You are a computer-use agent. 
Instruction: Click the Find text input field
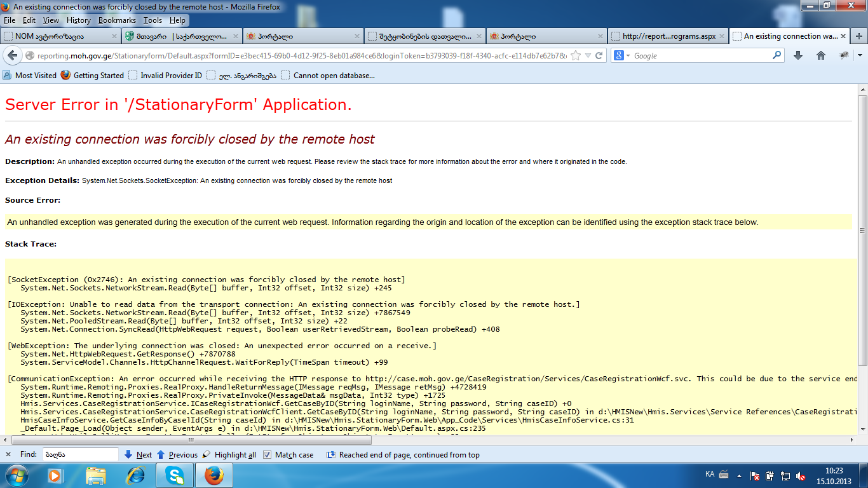pyautogui.click(x=80, y=455)
